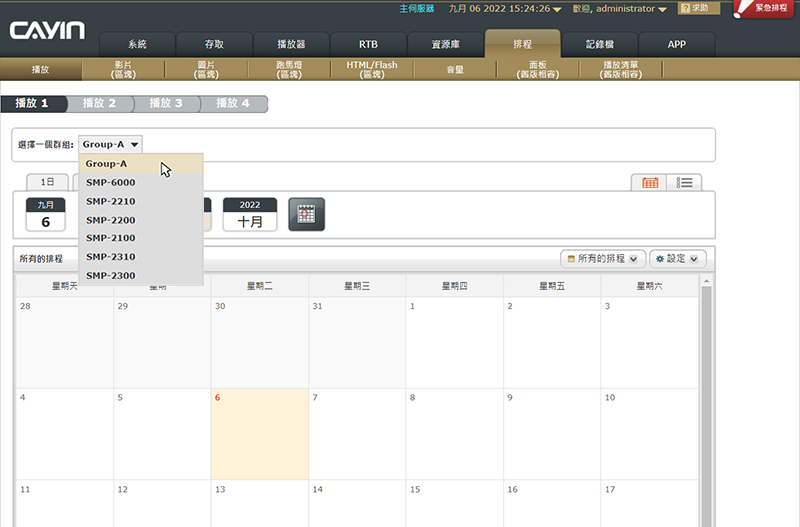Select calendar day 15 cell
The width and height of the screenshot is (800, 527).
(x=454, y=504)
